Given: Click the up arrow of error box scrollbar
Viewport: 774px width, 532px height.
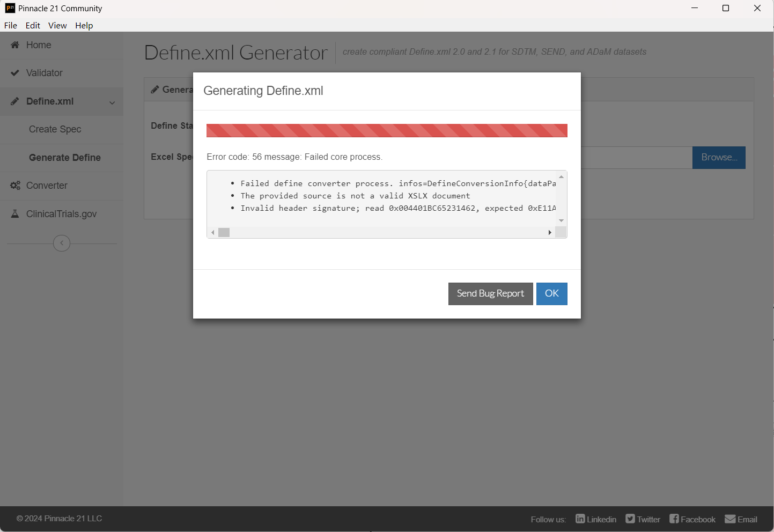Looking at the screenshot, I should pos(562,176).
